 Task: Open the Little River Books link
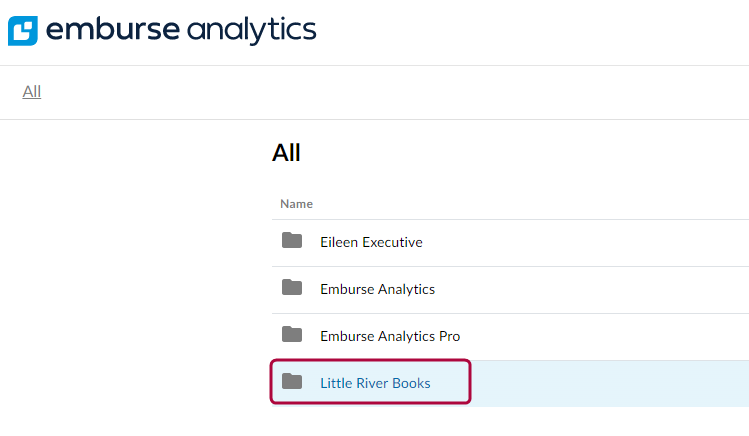[x=375, y=383]
